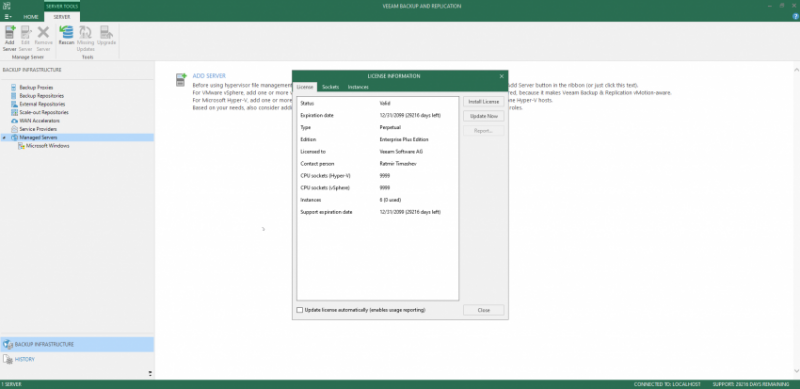Viewport: 800px width, 389px height.
Task: Click the large Add Server icon in the main pane
Action: click(181, 80)
